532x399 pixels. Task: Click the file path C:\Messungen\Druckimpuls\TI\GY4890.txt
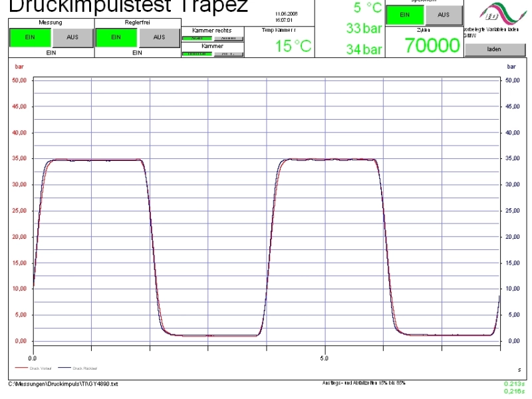[x=63, y=384]
